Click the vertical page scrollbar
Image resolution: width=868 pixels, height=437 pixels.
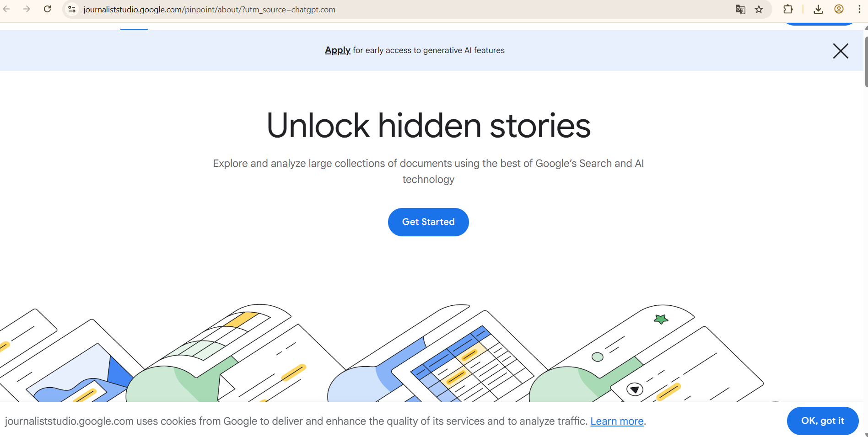click(x=866, y=62)
